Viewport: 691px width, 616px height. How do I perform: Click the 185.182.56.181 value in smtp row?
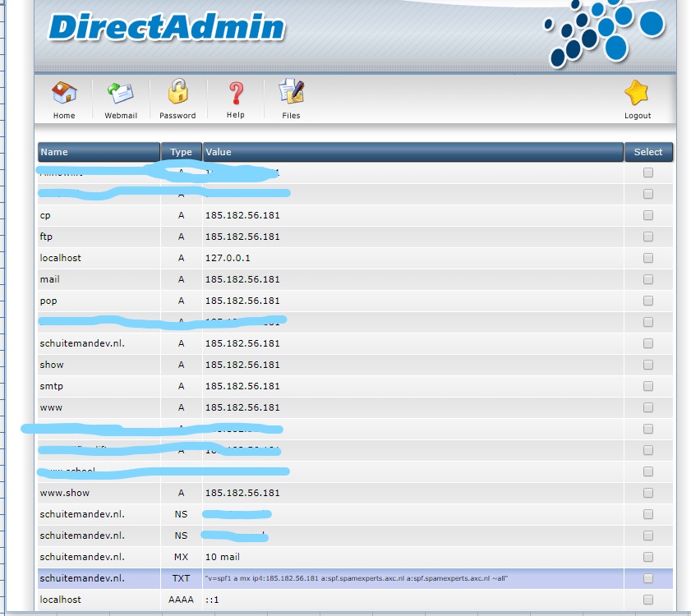click(x=242, y=386)
